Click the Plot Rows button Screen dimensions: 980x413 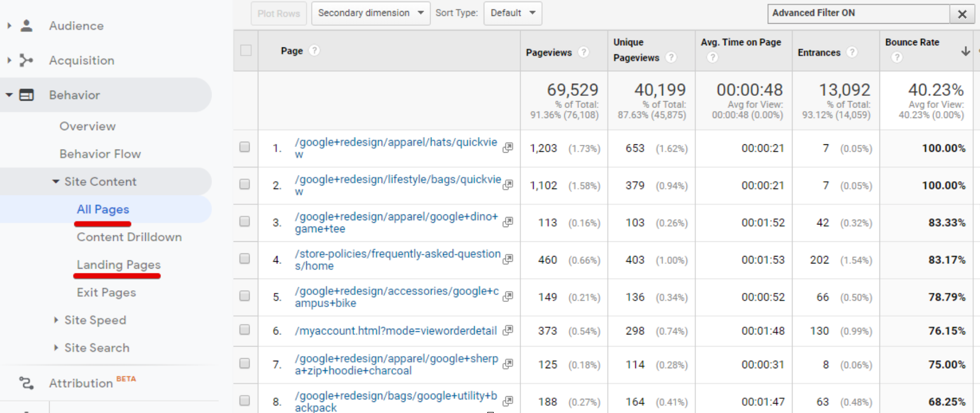point(278,14)
